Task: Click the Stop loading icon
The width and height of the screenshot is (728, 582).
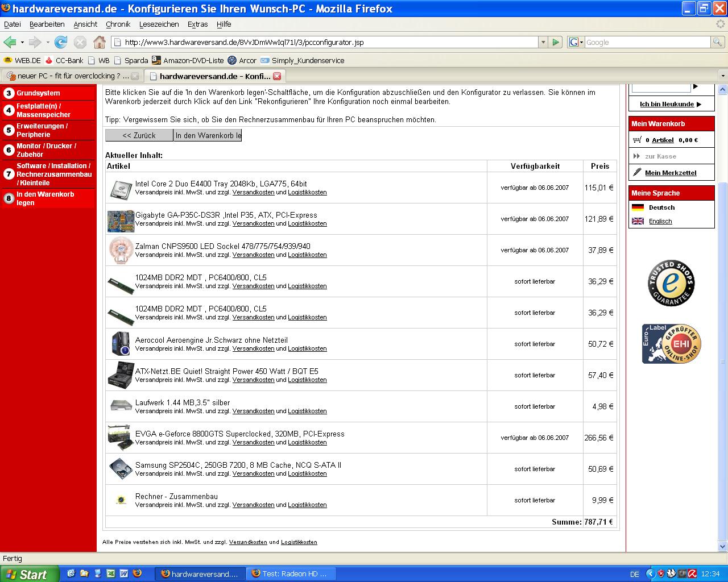Action: 80,42
